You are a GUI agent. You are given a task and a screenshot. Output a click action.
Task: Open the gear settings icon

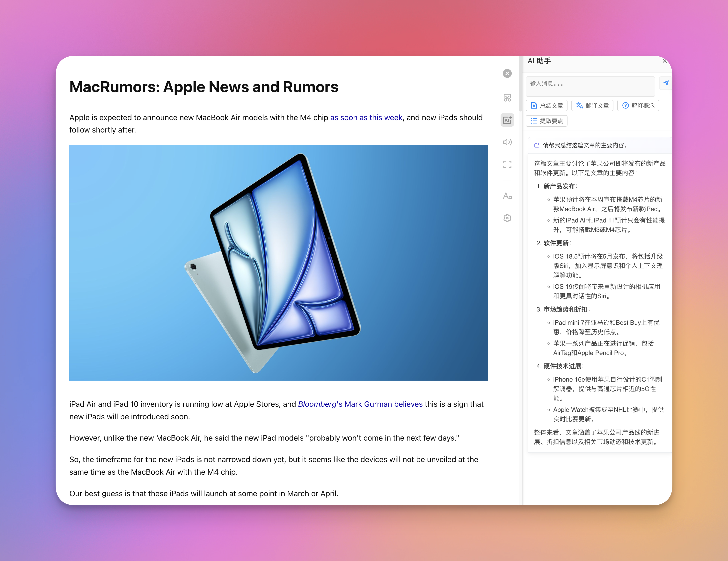(507, 218)
